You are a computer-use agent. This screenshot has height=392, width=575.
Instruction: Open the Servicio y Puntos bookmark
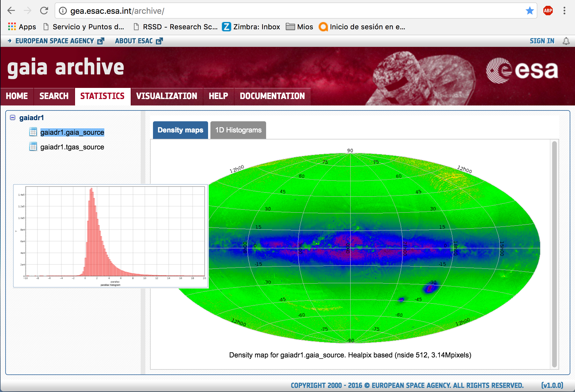(x=84, y=27)
